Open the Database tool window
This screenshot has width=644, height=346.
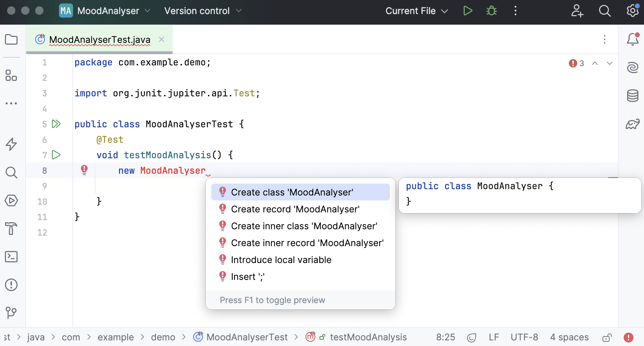pyautogui.click(x=633, y=95)
